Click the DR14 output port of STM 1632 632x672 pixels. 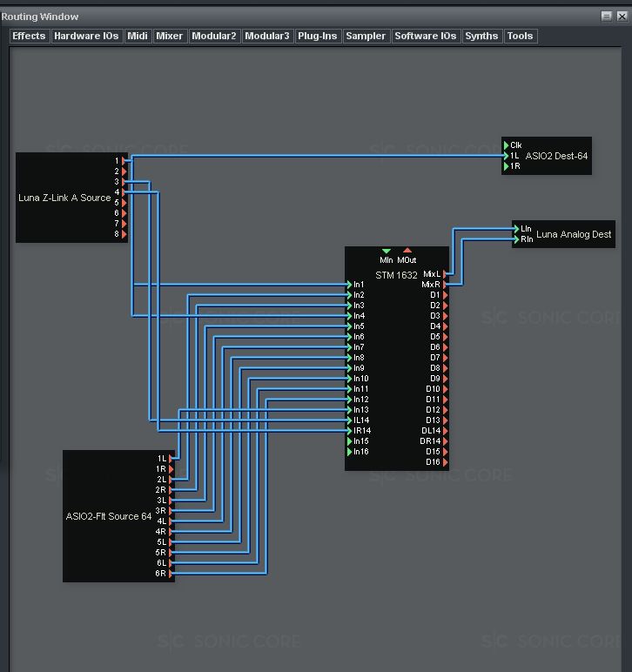[x=445, y=441]
